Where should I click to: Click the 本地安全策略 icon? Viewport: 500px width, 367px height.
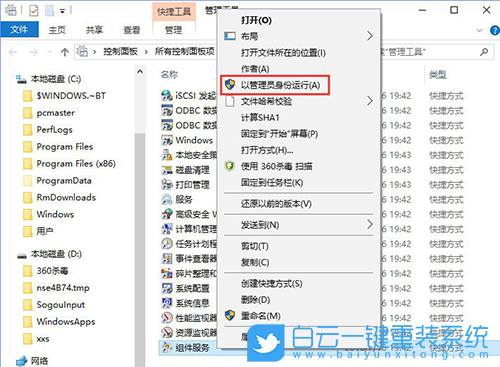(x=167, y=155)
